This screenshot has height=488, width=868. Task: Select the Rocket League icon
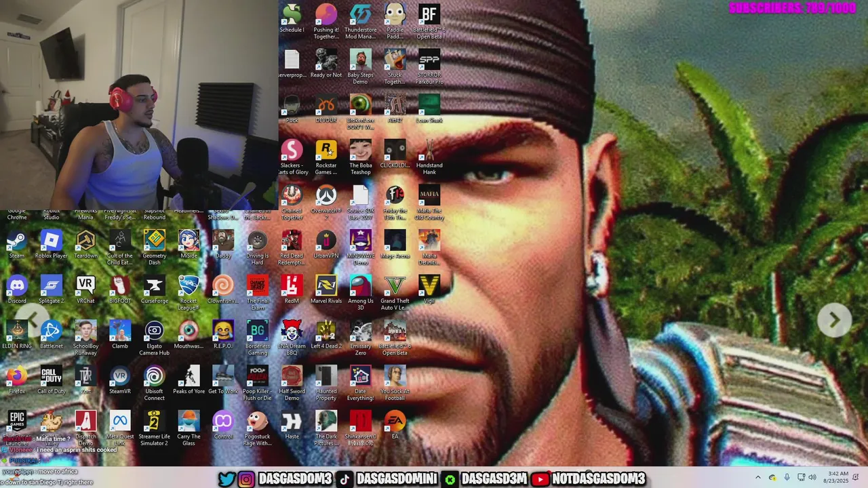pyautogui.click(x=189, y=293)
